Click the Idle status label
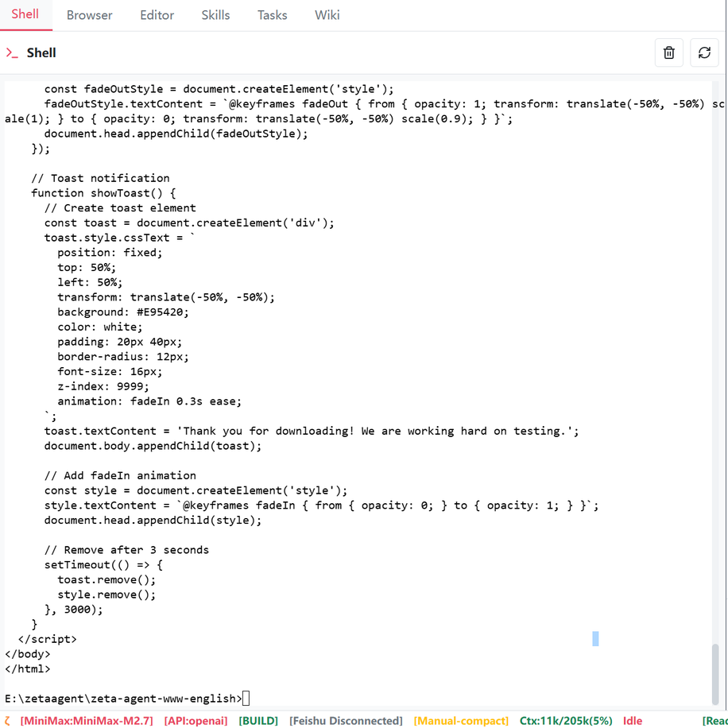This screenshot has width=728, height=728. pos(633,720)
